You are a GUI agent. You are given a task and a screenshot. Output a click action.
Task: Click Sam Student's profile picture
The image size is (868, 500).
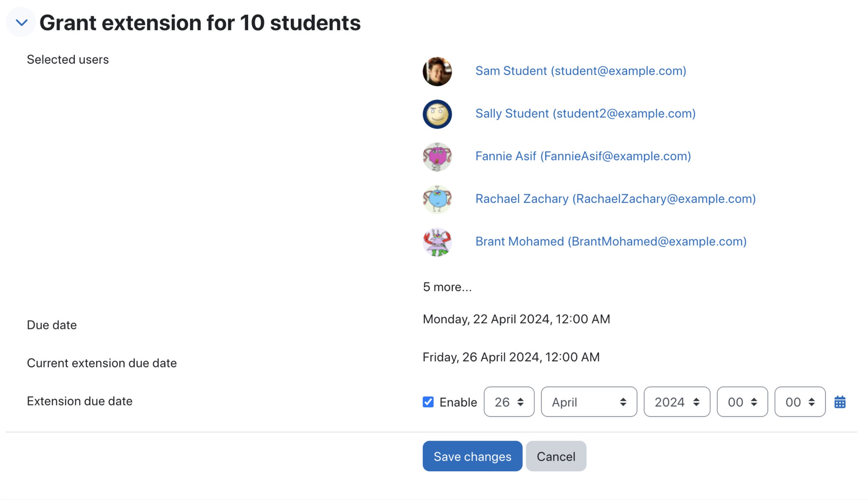point(437,72)
